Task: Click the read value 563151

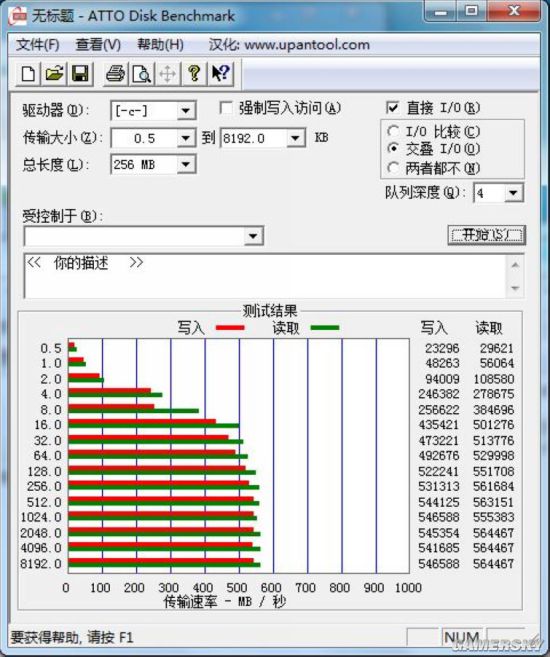Action: point(493,502)
